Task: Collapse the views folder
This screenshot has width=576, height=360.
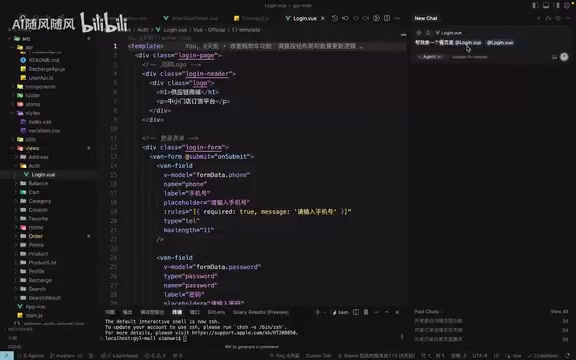Action: click(x=32, y=148)
